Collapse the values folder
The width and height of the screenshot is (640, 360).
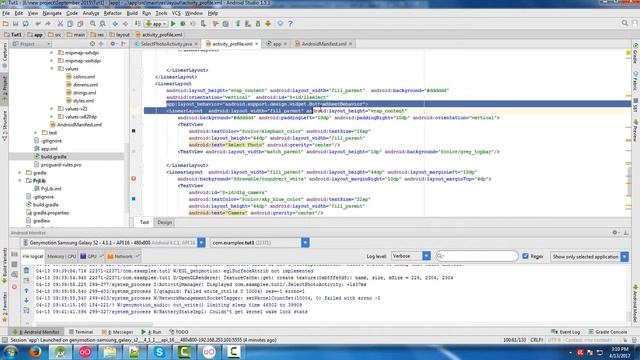click(x=52, y=69)
